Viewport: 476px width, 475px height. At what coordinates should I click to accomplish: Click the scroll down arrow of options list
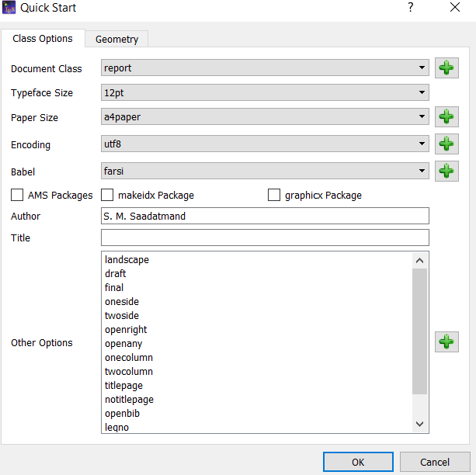coord(419,424)
